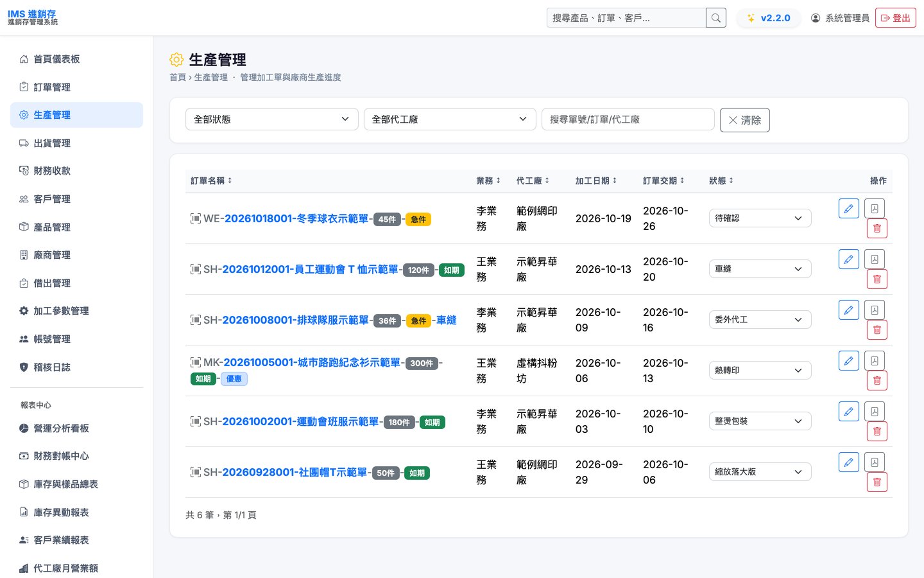924x578 pixels.
Task: Open order link 20261012001-員工運動會 T 恤示範單
Action: (x=310, y=269)
